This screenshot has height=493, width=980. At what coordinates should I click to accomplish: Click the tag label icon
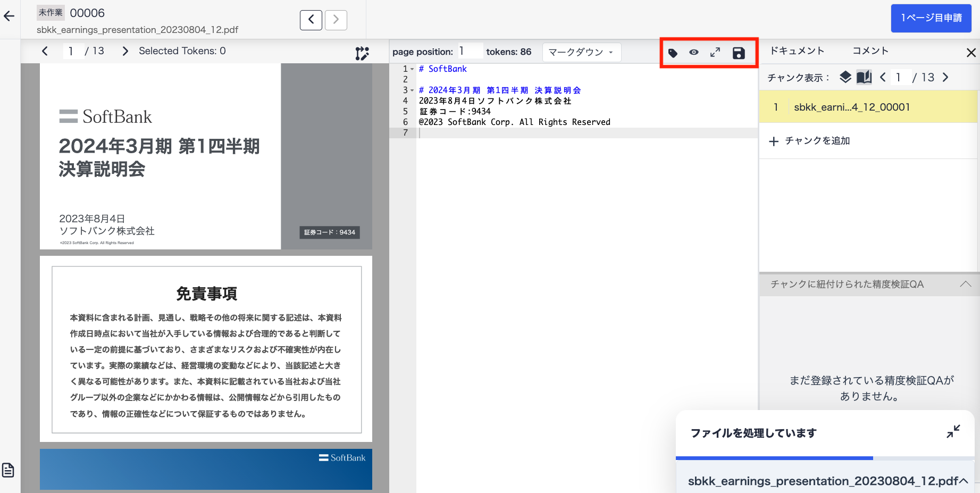pos(673,53)
